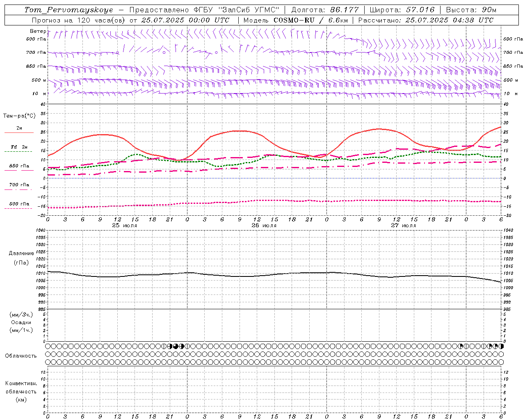Viewport: 525px width, 420px height.
Task: Click the 25 июля date label
Action: click(x=125, y=226)
